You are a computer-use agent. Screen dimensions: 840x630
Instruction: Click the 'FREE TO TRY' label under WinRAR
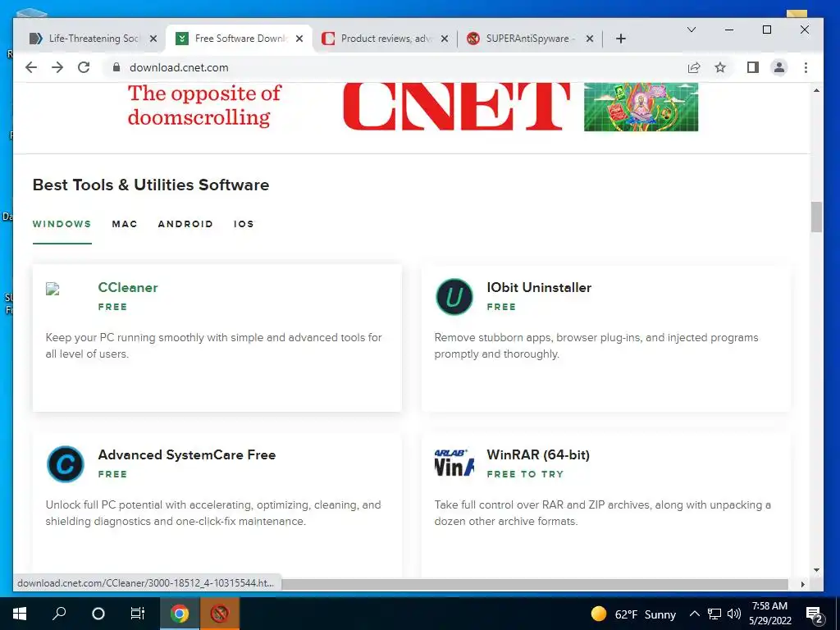pos(525,474)
